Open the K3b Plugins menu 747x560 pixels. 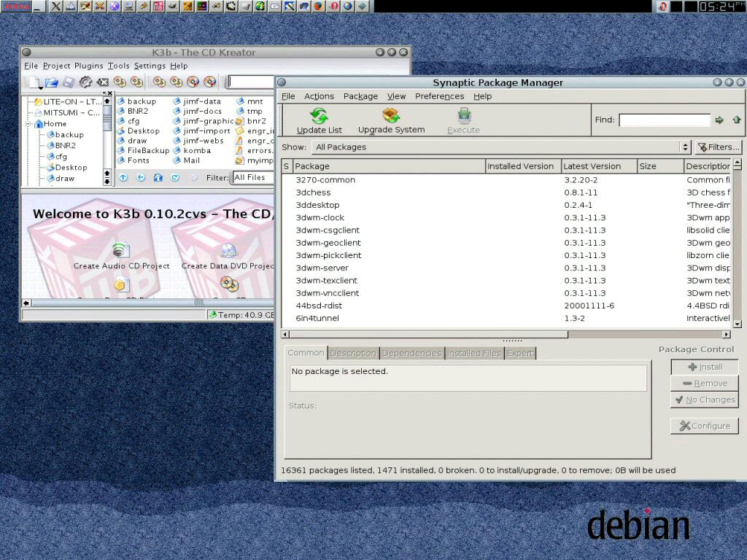tap(89, 66)
